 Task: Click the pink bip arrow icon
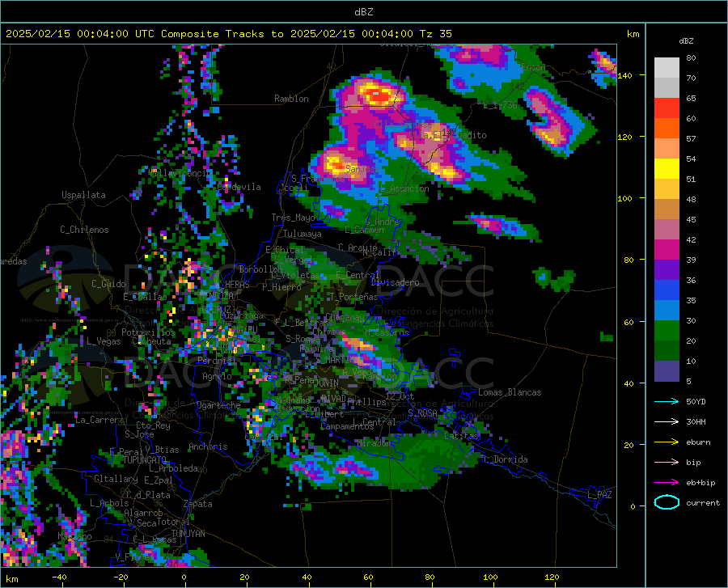pyautogui.click(x=667, y=463)
